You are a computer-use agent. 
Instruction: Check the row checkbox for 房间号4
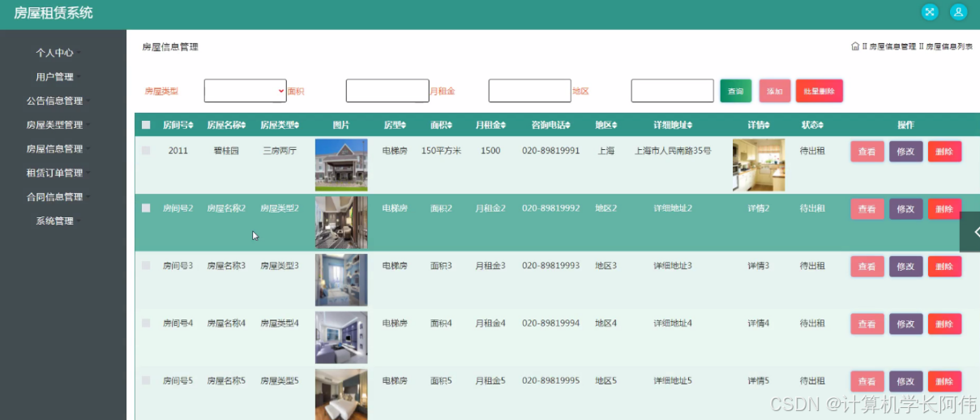point(146,323)
